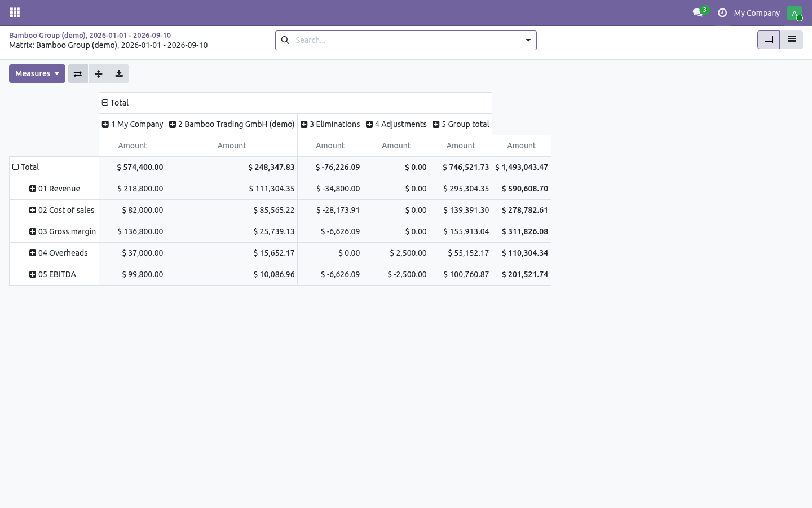Image resolution: width=812 pixels, height=508 pixels.
Task: Expand all pivot rows
Action: pyautogui.click(x=98, y=73)
